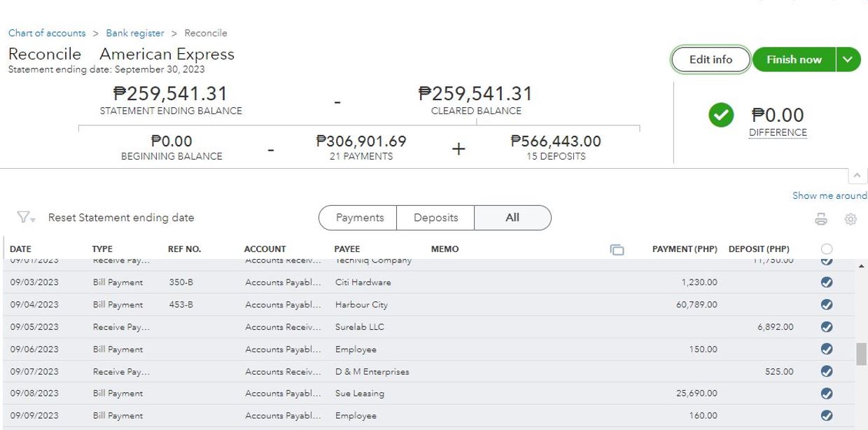Viewport: 868px width, 430px height.
Task: Select the All tab
Action: click(x=512, y=218)
